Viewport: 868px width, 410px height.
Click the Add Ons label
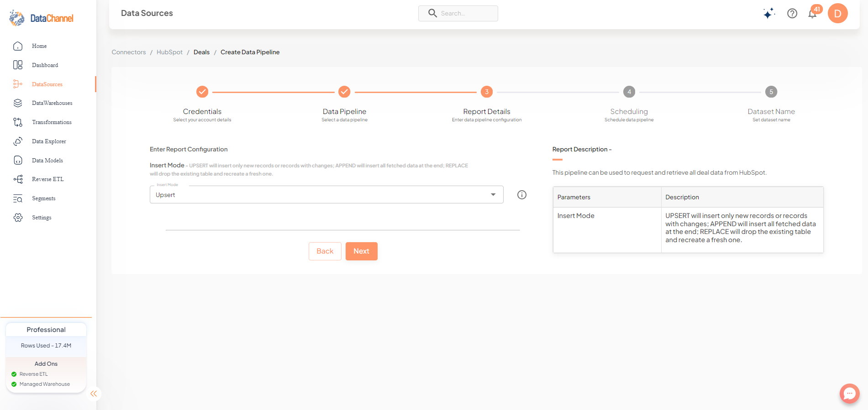tap(46, 363)
